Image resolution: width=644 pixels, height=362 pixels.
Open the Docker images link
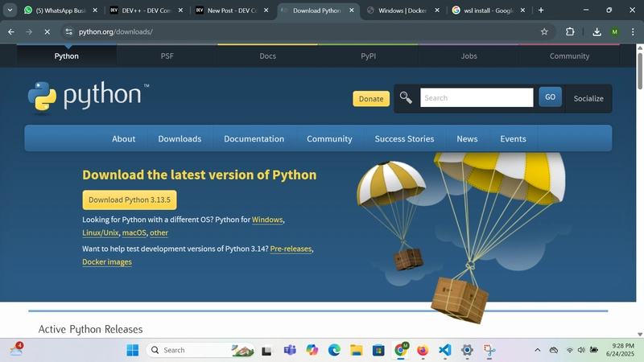[x=107, y=262]
